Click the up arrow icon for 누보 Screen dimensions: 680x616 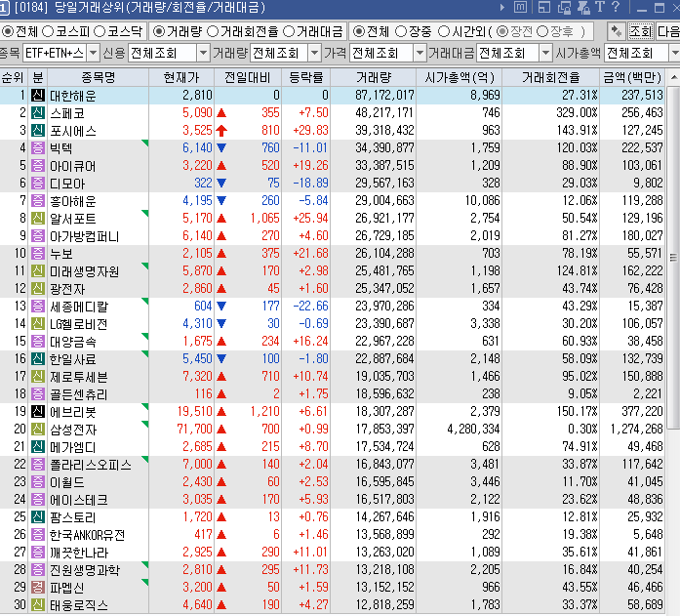(x=221, y=254)
